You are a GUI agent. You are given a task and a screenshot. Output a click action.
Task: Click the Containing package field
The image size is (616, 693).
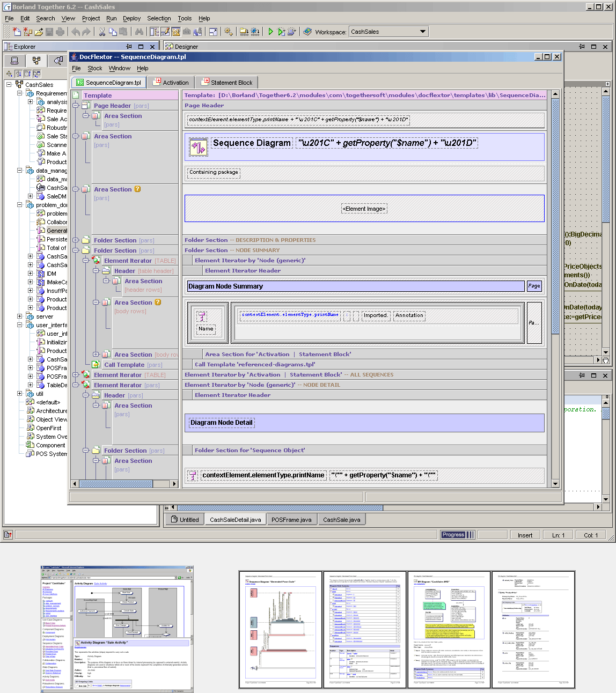(214, 172)
